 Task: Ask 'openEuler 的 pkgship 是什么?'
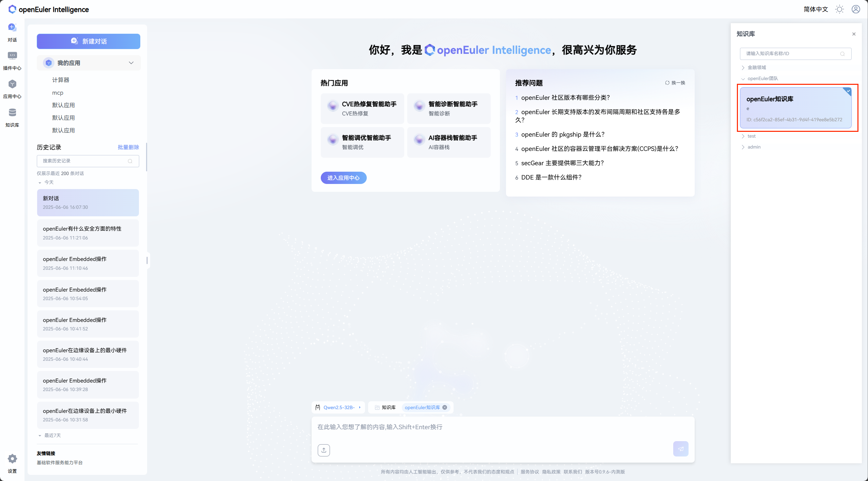563,135
